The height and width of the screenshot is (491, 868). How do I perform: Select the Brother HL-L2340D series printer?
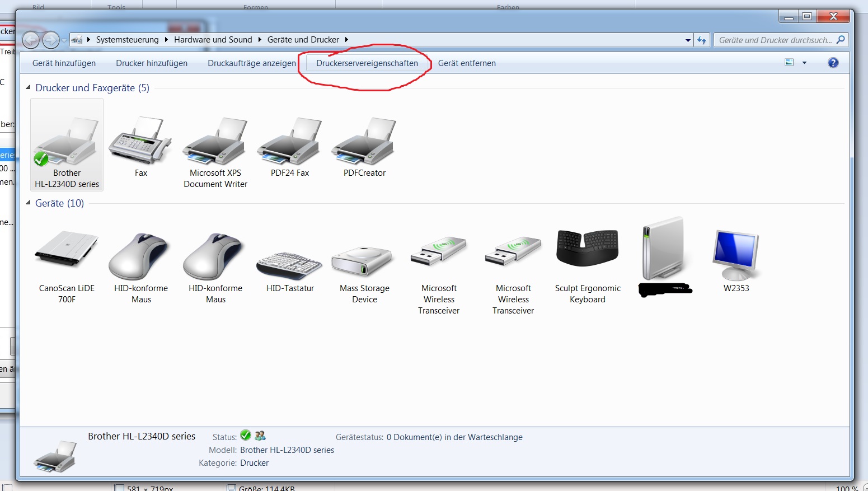click(67, 144)
